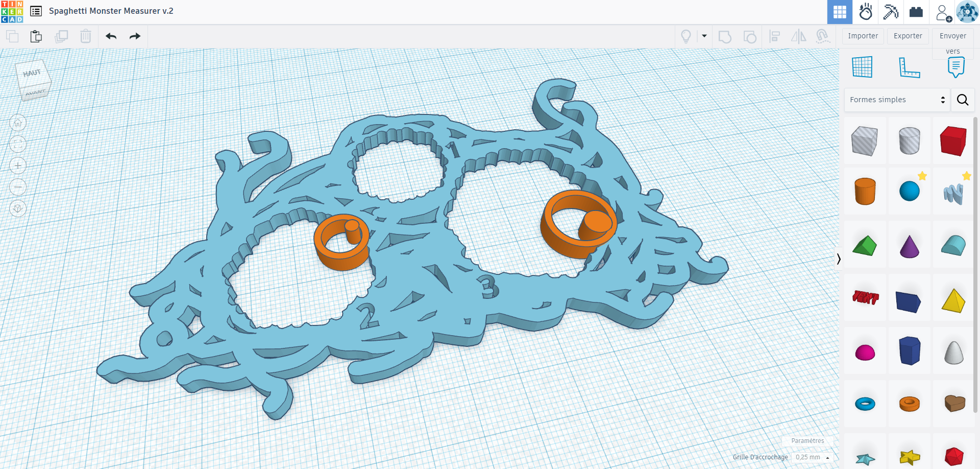This screenshot has width=980, height=469.
Task: Click the mirror tool icon
Action: point(798,37)
